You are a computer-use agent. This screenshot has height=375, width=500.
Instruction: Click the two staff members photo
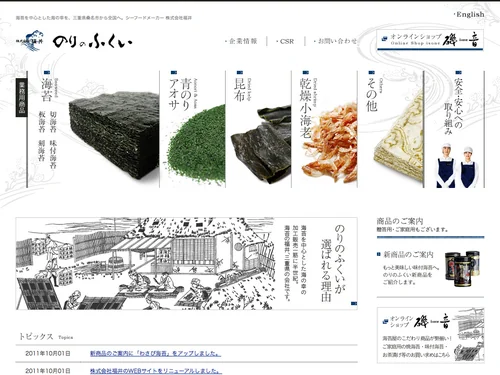[x=457, y=166]
